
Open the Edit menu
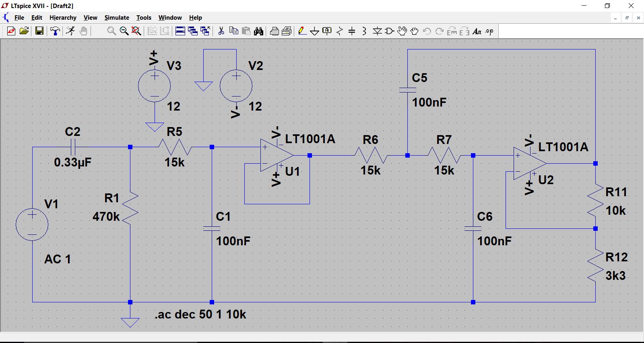tap(37, 18)
